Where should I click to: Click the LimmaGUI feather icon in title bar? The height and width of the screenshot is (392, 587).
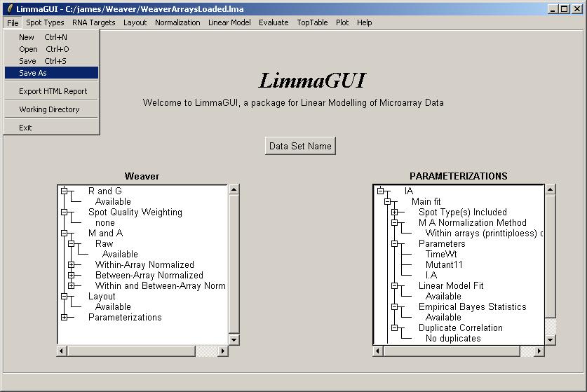coord(8,8)
